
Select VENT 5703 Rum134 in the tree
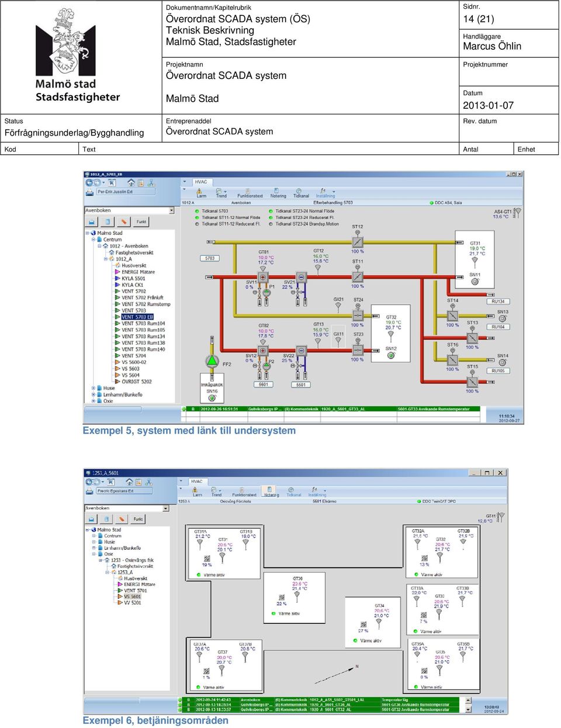(143, 337)
